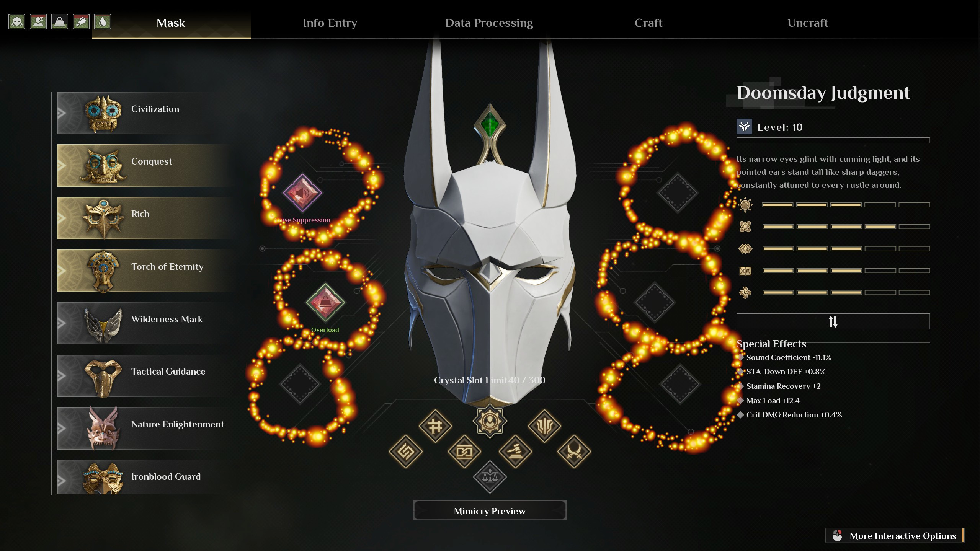Click the Level 10 experience progress bar
980x551 pixels.
(x=833, y=140)
